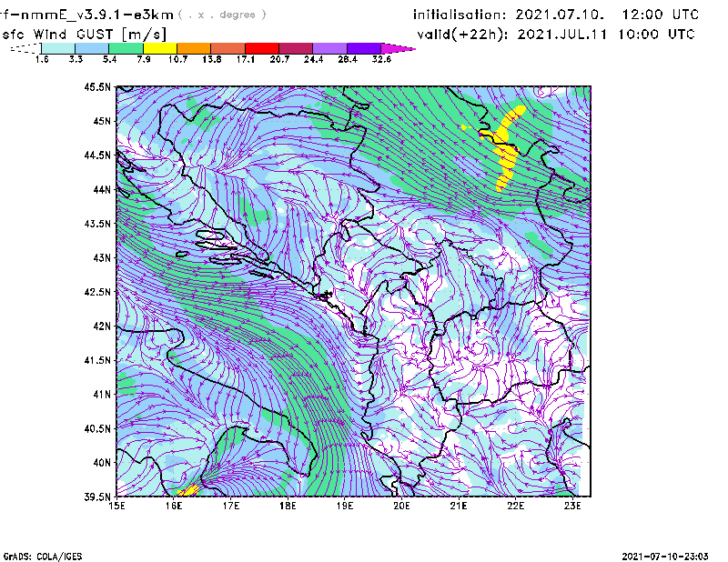Click the 43N latitude label
The width and height of the screenshot is (728, 562).
point(102,257)
